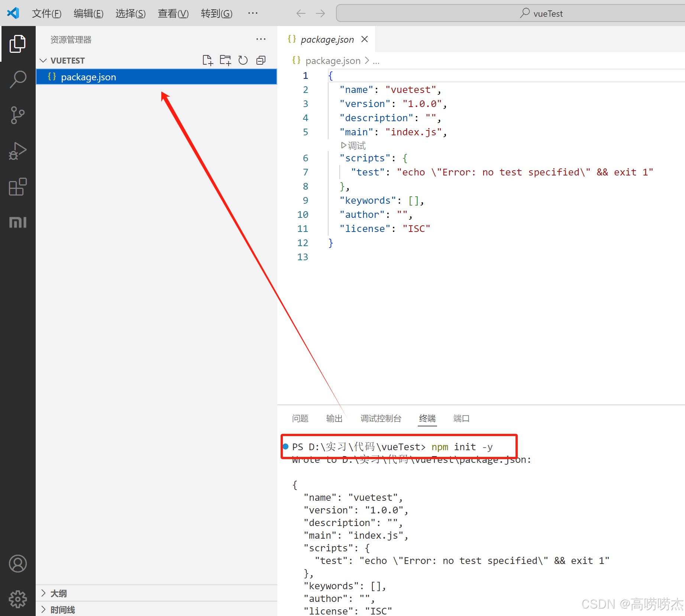Image resolution: width=685 pixels, height=616 pixels.
Task: Create a new file using the Explorer icon
Action: pyautogui.click(x=208, y=60)
